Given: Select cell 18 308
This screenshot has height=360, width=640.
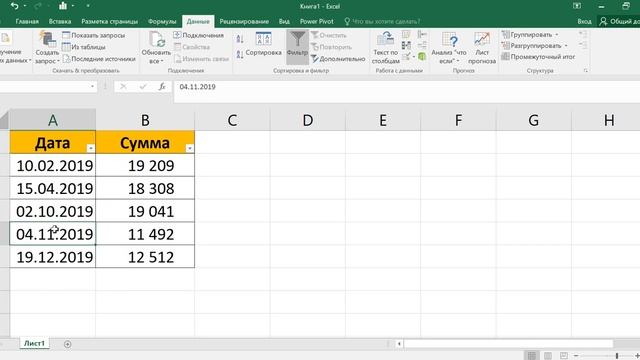Looking at the screenshot, I should (x=145, y=188).
